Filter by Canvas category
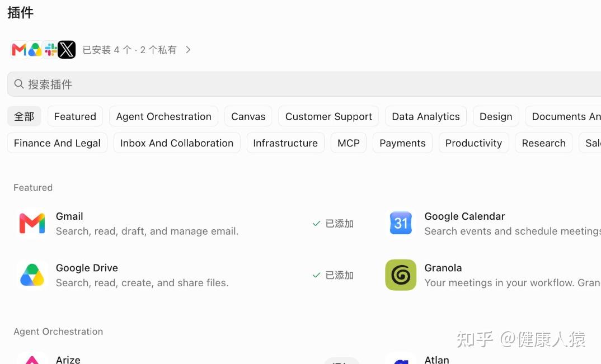This screenshot has width=601, height=364. point(248,116)
